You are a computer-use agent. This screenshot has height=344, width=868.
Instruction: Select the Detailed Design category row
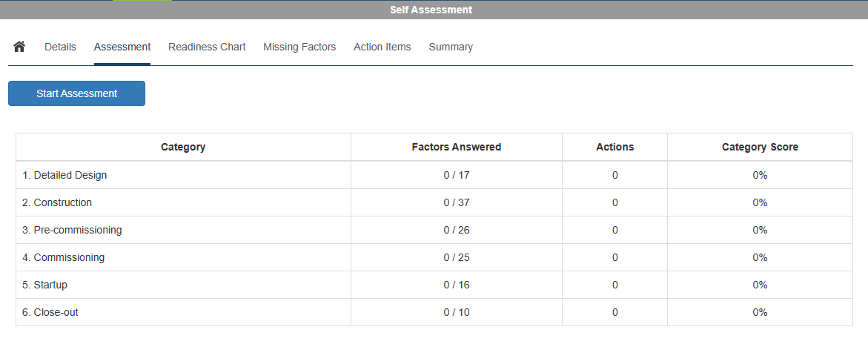pos(64,175)
